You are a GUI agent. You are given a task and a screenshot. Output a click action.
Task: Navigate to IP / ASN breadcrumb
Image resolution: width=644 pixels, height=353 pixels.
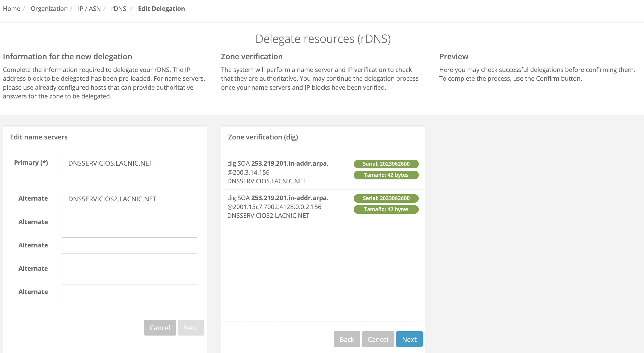pos(89,9)
